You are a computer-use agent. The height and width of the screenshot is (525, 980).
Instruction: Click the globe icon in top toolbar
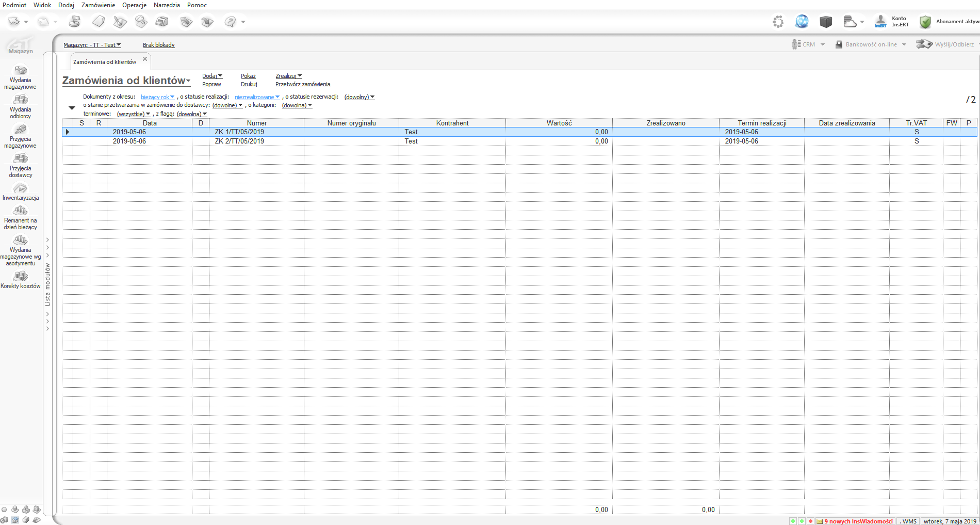(x=802, y=22)
